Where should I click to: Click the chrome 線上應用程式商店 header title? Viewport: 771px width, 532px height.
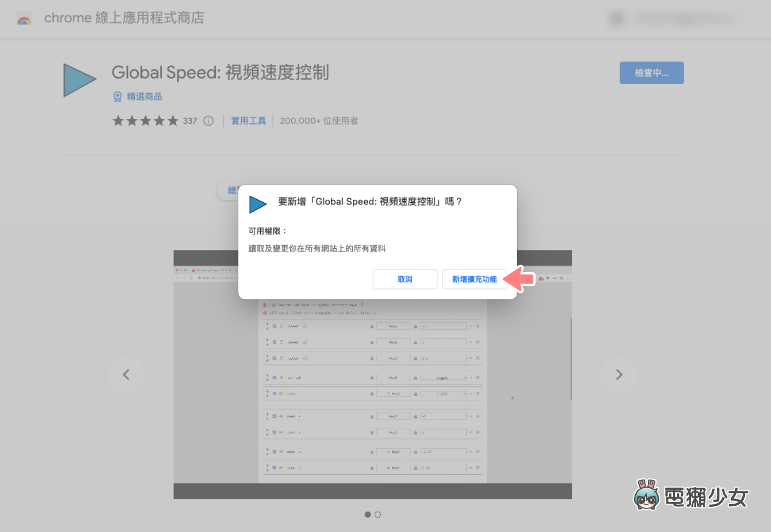(124, 18)
